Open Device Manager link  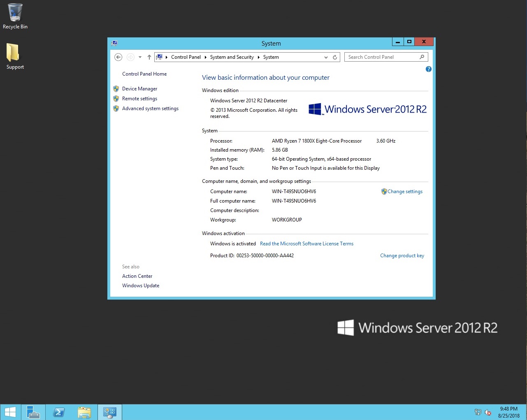(139, 89)
